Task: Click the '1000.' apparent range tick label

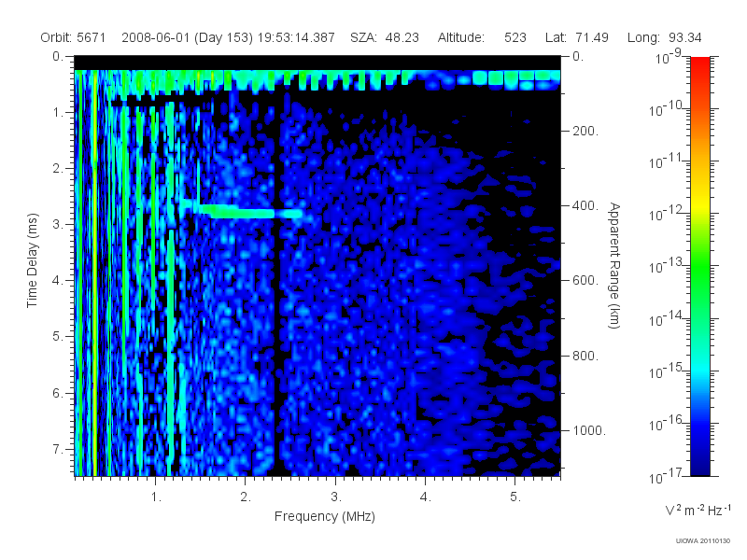Action: (589, 430)
